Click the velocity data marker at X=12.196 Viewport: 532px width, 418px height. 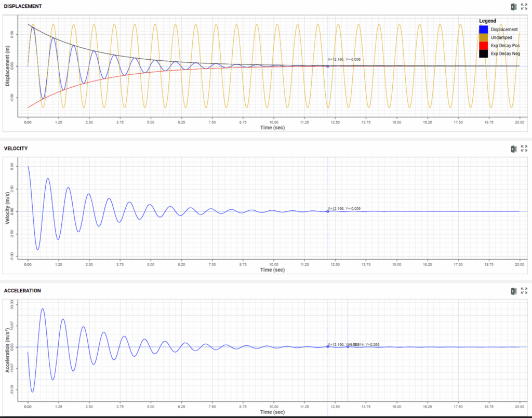[x=328, y=211]
